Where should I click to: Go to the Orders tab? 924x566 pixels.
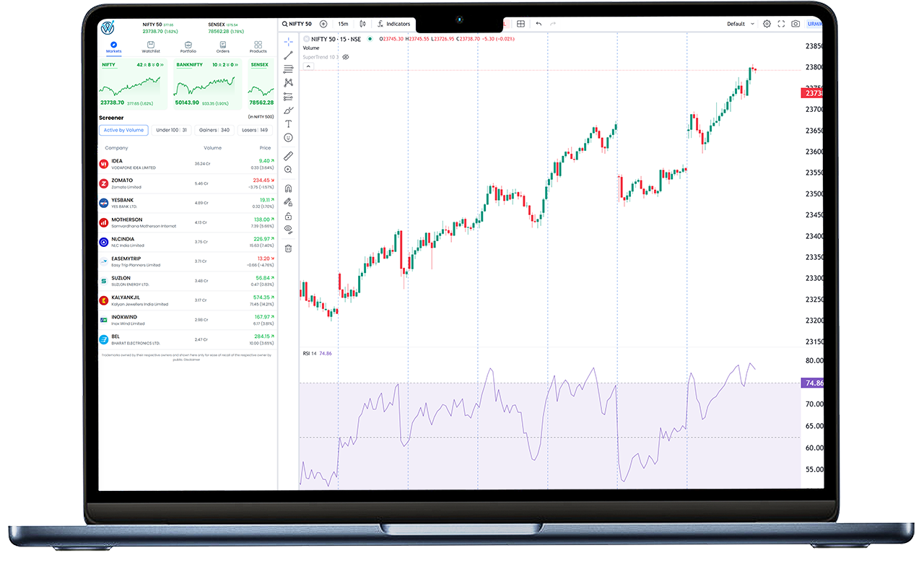coord(223,48)
